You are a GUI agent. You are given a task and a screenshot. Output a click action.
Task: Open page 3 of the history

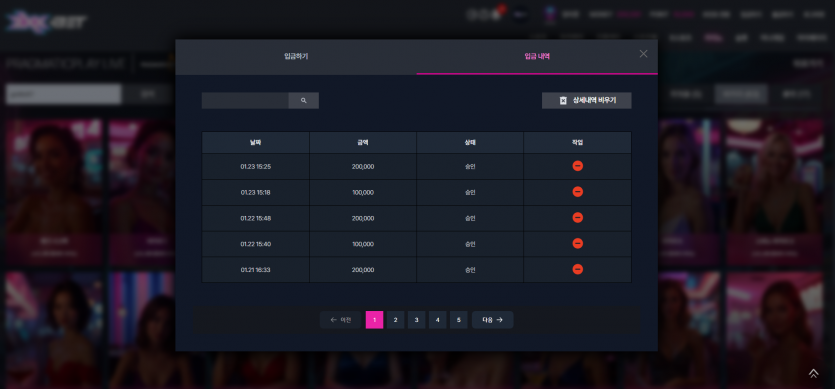(x=416, y=320)
